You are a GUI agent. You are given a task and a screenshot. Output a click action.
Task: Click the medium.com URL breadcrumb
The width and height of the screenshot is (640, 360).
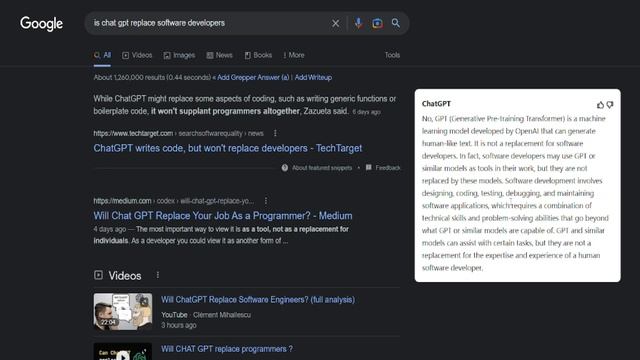pos(173,201)
